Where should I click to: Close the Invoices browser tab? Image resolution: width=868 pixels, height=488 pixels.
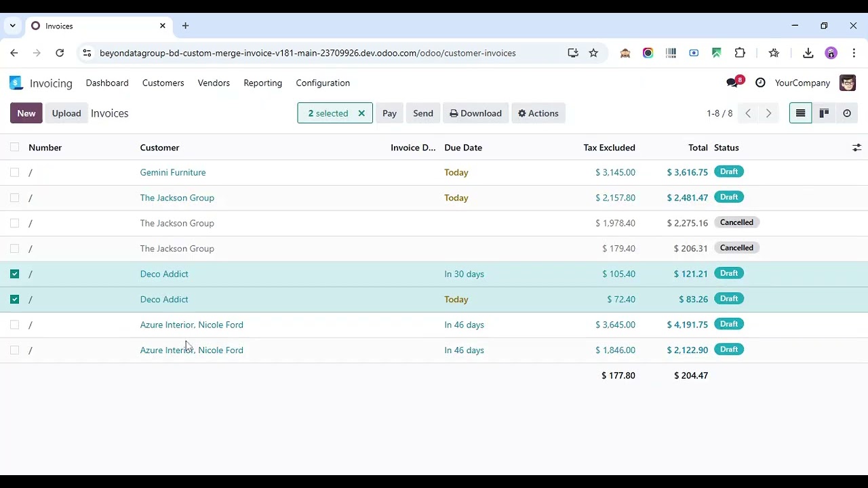[163, 26]
